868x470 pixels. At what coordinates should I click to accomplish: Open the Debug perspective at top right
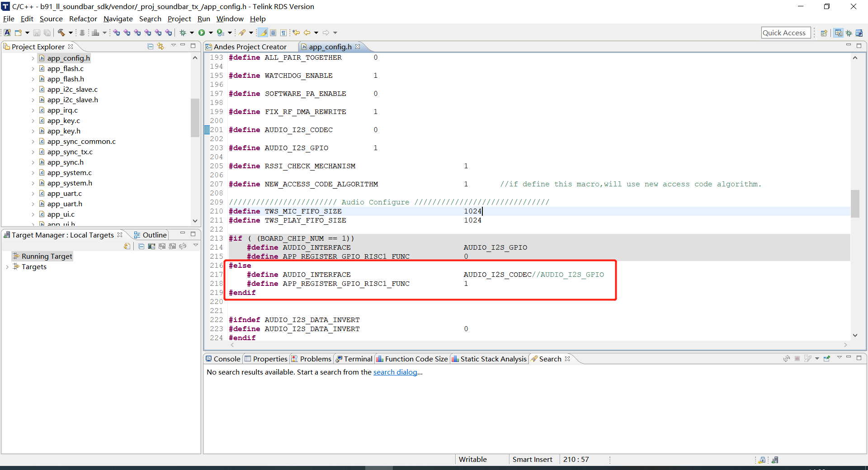(x=849, y=33)
